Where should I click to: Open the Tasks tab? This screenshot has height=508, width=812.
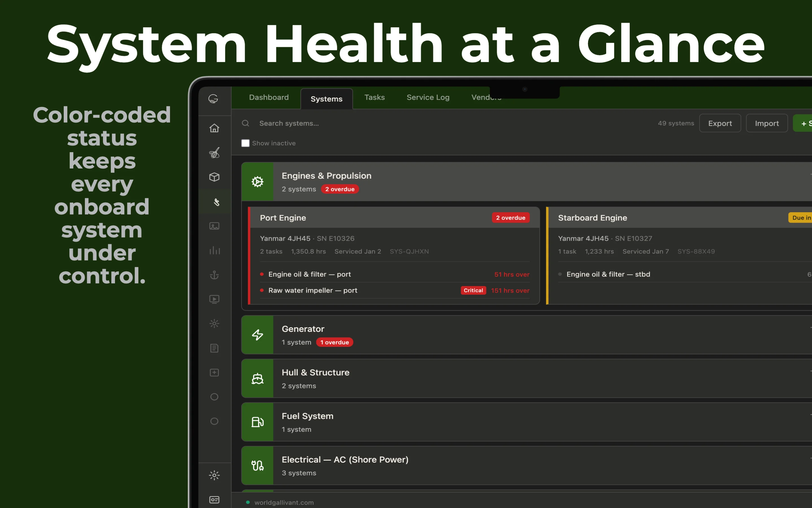374,97
